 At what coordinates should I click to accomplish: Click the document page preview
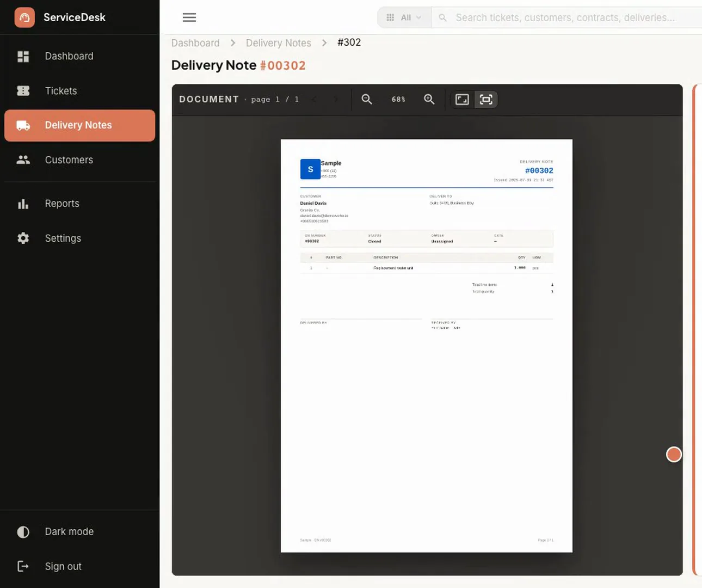click(x=427, y=346)
